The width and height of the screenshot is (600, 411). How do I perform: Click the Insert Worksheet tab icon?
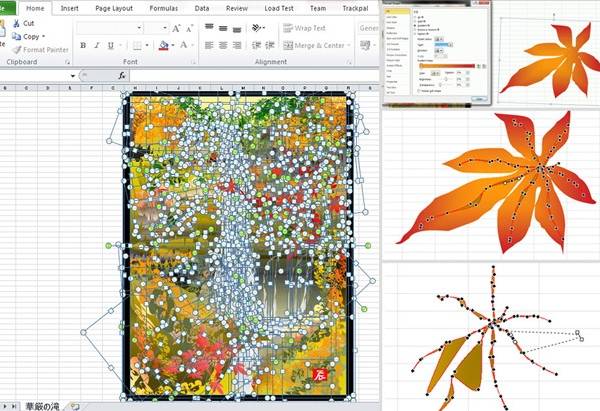(x=75, y=406)
